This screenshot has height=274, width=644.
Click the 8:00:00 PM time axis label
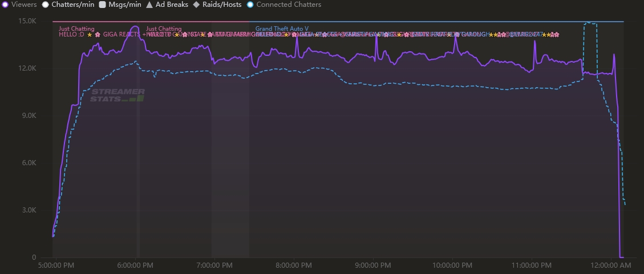point(294,266)
